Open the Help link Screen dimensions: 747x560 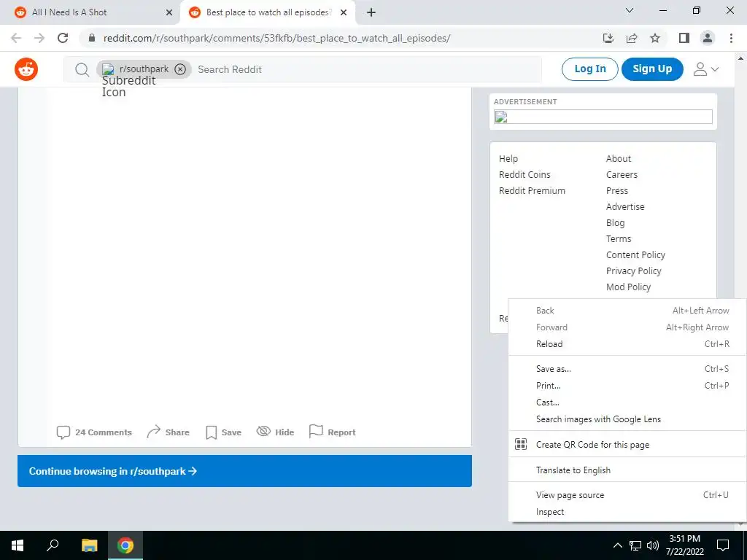tap(508, 158)
